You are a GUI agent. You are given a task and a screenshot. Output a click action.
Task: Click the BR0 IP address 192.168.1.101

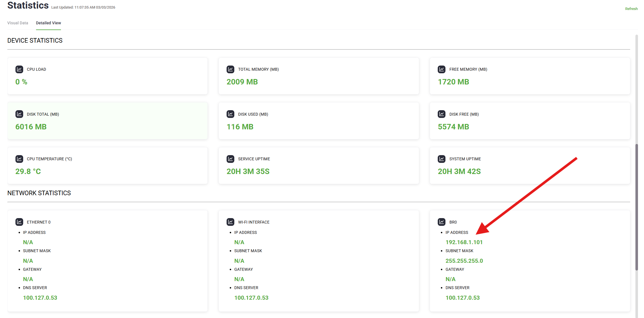point(464,242)
